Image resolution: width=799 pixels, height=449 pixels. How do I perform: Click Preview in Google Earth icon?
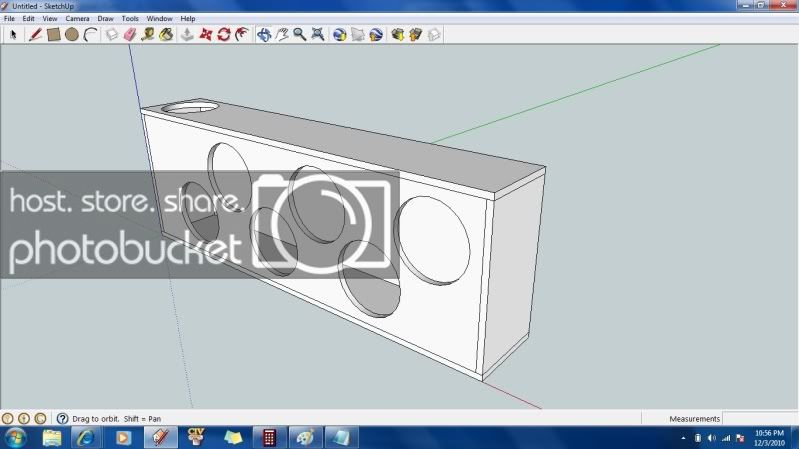coord(376,35)
